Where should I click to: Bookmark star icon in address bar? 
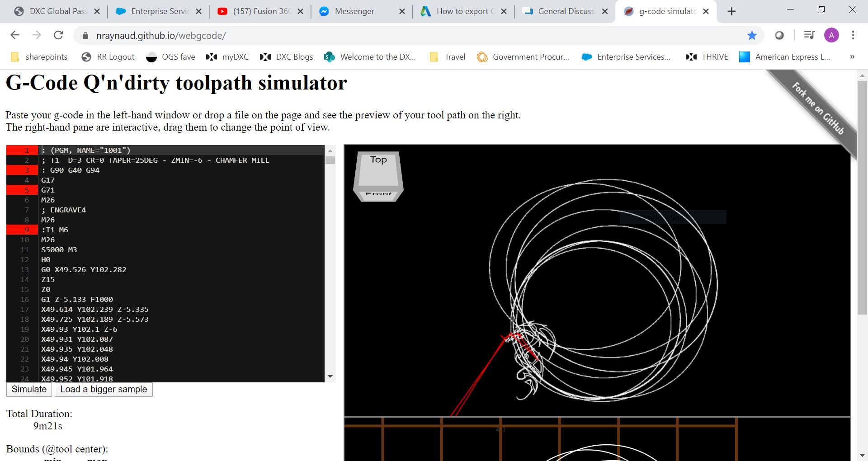point(752,35)
